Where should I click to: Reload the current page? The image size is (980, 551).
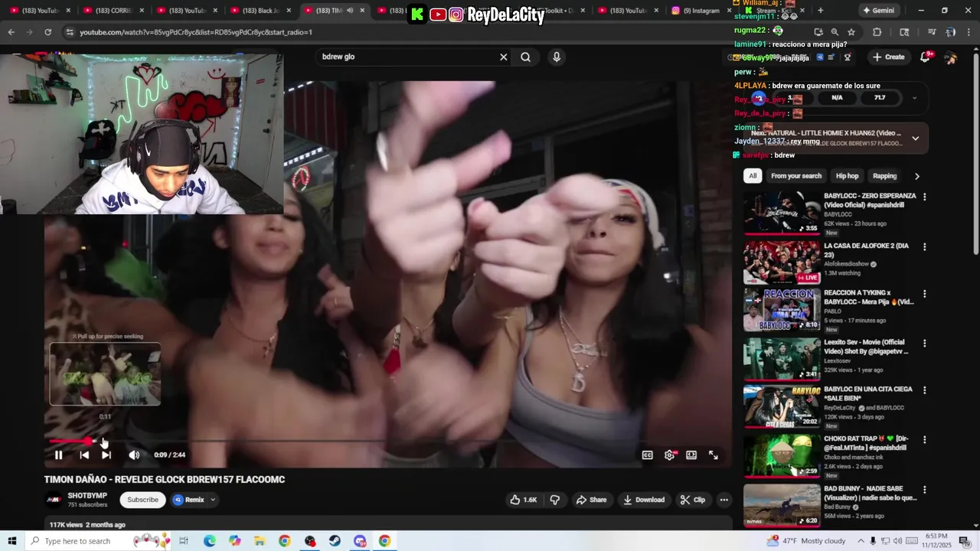47,32
